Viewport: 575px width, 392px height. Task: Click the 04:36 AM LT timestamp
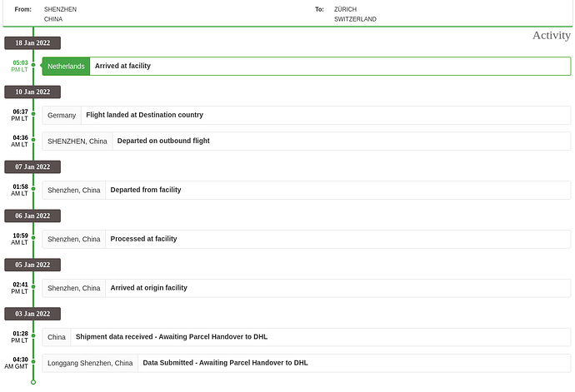coord(20,141)
